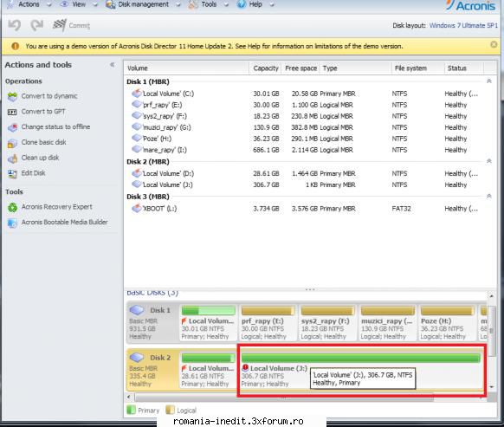The image size is (504, 427).
Task: Click the 'mare_rapy' (I:) volume icon
Action: [137, 149]
